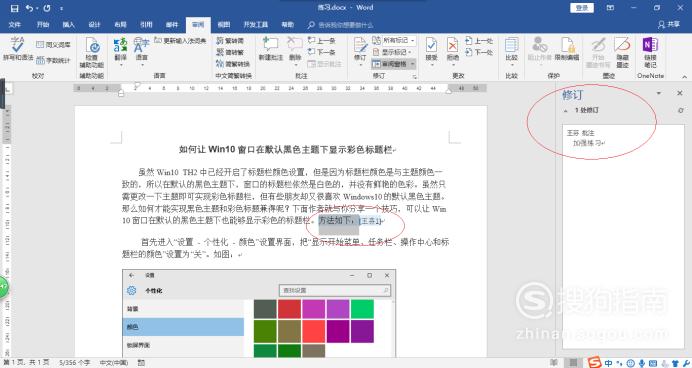
Task: Open the File (文件) tab
Action: click(15, 25)
